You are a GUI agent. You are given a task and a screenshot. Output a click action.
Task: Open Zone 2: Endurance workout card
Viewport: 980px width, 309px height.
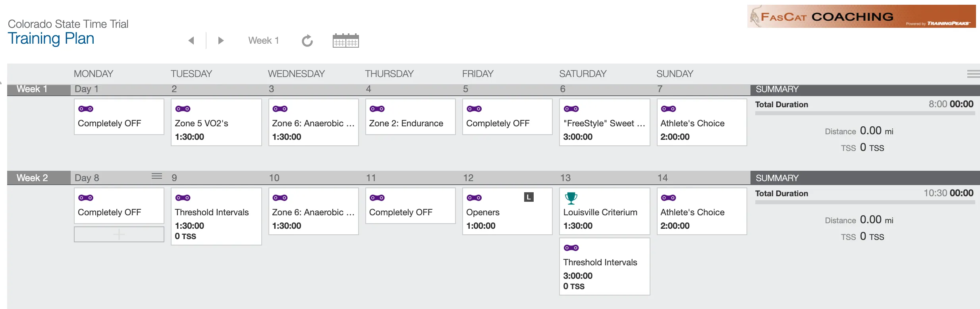coord(411,117)
